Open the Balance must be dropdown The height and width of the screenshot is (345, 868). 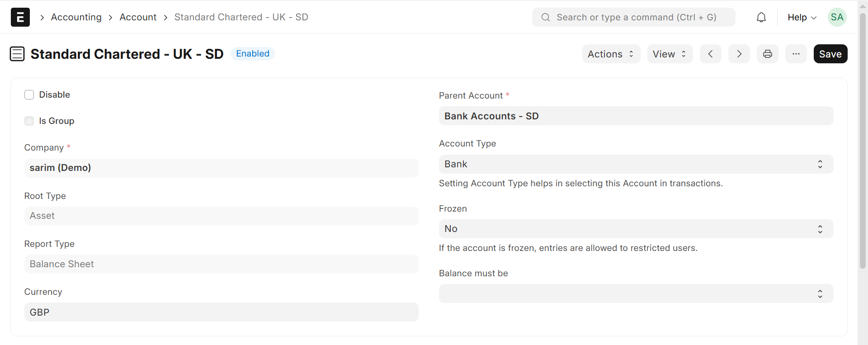(x=636, y=293)
